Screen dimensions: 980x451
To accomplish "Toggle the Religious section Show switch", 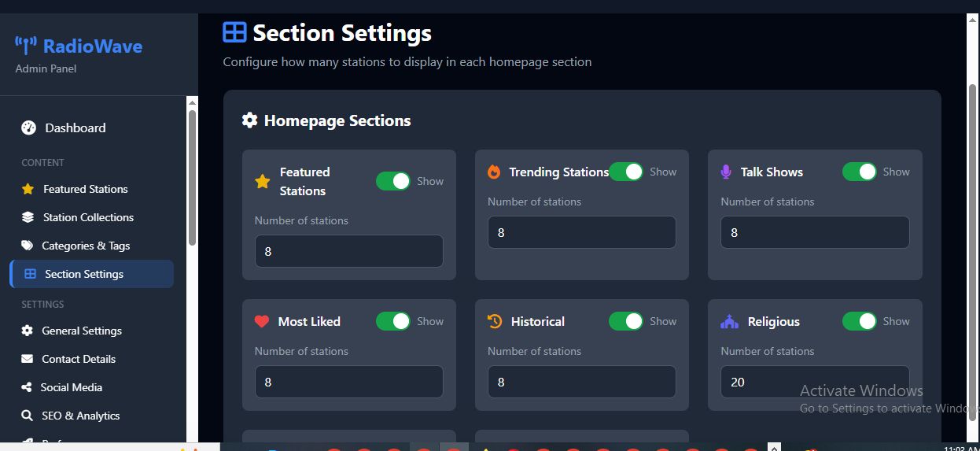I will (x=859, y=321).
